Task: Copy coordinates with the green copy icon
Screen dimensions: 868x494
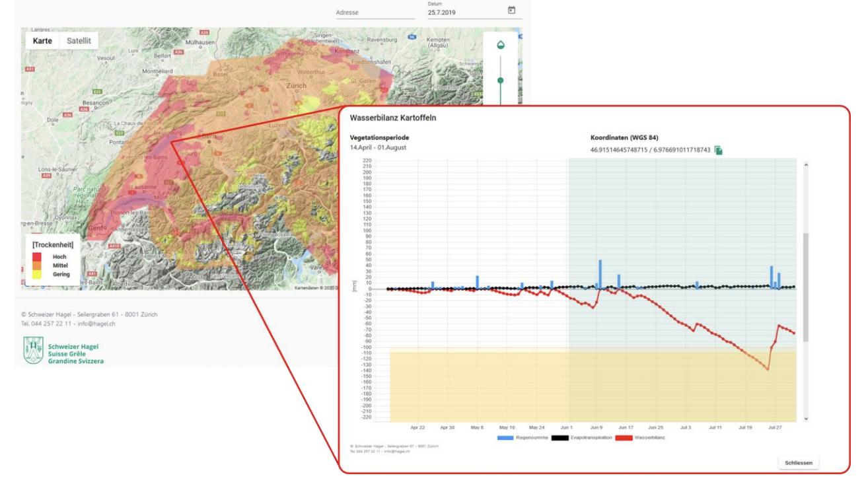Action: [719, 151]
